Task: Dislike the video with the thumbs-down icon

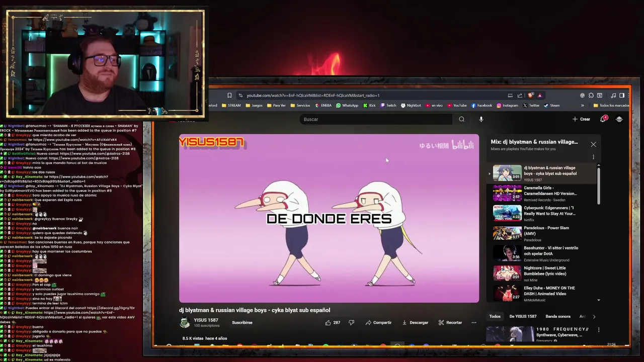Action: point(351,322)
